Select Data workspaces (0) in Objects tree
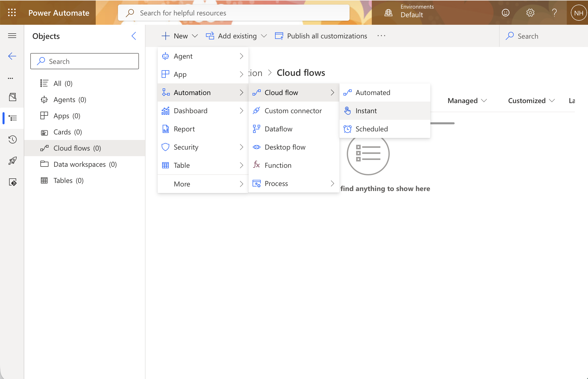 pyautogui.click(x=85, y=164)
